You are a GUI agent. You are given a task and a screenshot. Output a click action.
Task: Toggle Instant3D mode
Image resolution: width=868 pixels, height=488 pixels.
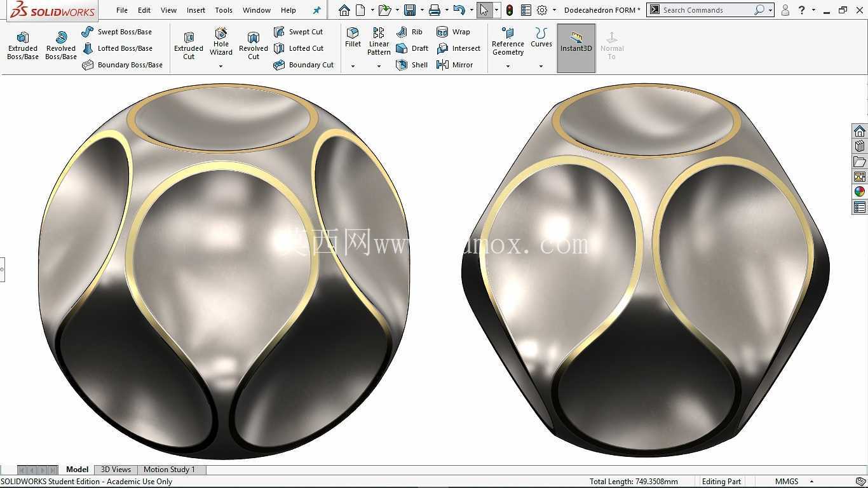click(x=576, y=48)
